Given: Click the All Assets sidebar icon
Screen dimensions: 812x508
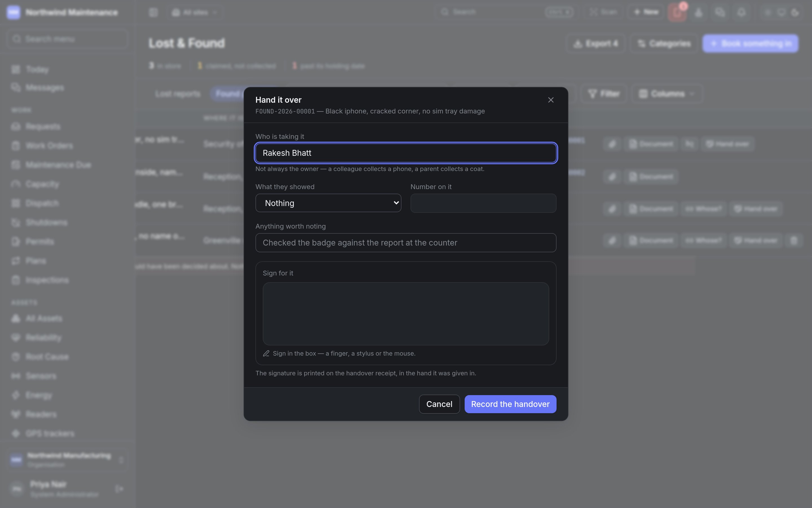Looking at the screenshot, I should point(16,318).
